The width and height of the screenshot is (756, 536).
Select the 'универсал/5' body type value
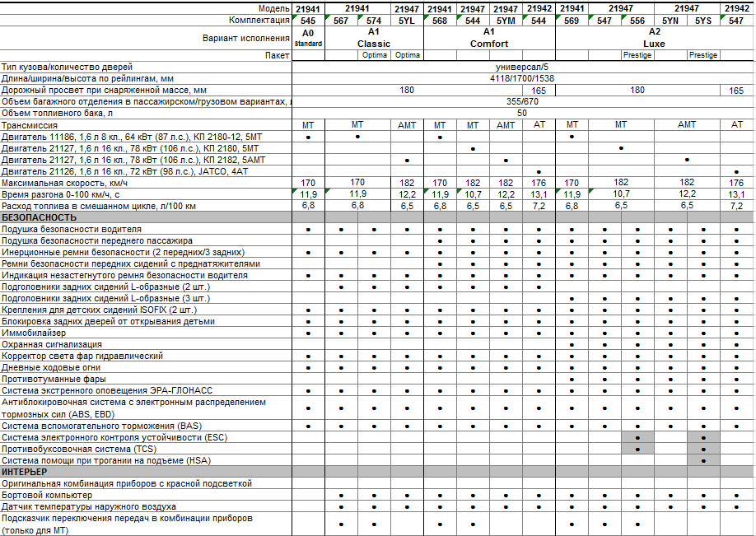point(522,67)
